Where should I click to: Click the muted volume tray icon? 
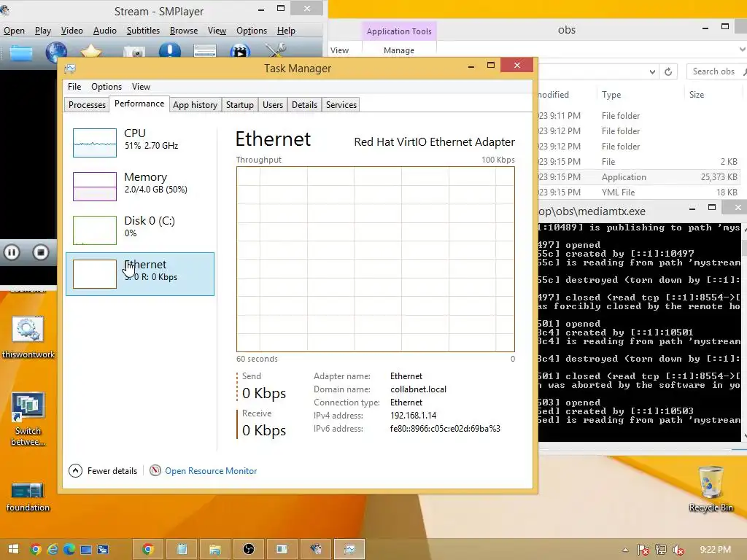coord(678,550)
